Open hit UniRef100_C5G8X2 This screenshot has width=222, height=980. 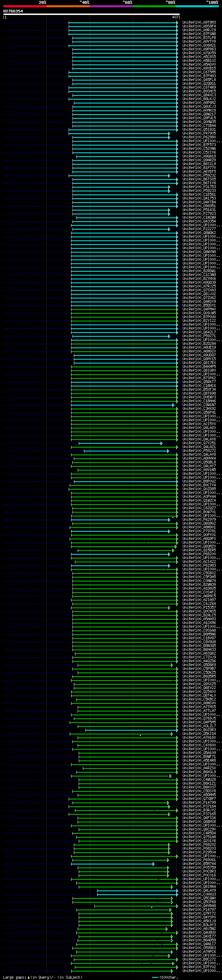(199, 573)
